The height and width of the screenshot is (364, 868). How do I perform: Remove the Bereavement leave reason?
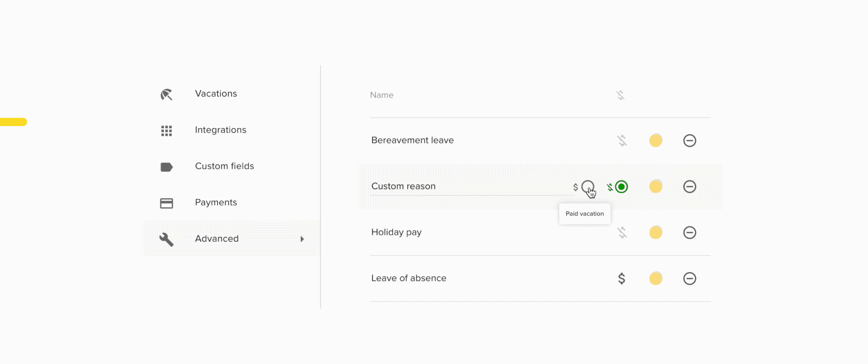[x=689, y=140]
